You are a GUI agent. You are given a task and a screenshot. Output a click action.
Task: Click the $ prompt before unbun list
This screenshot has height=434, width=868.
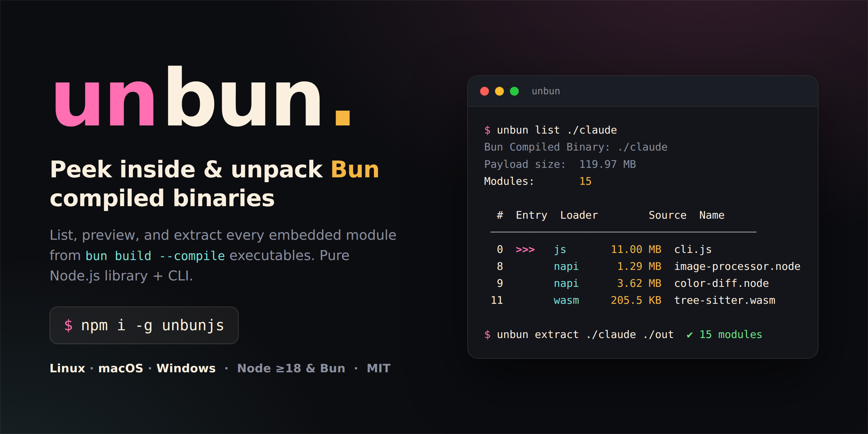pos(487,130)
